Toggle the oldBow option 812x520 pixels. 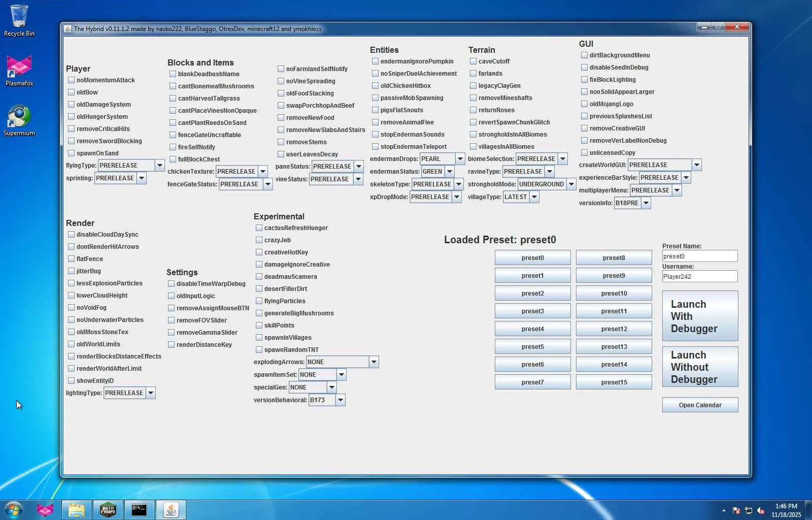click(72, 92)
